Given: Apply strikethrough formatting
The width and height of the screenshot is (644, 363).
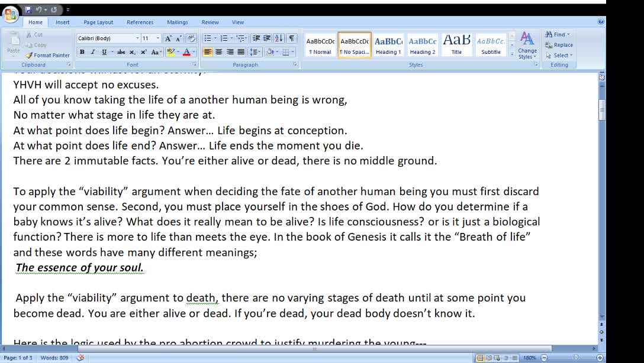Looking at the screenshot, I should pos(121,52).
